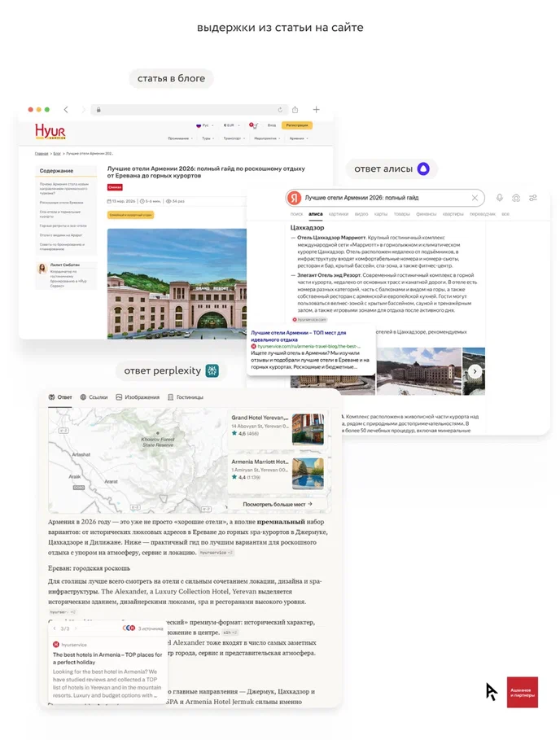Click the Yandex voice search microphone icon
Screen dimensions: 560x740
click(x=499, y=198)
